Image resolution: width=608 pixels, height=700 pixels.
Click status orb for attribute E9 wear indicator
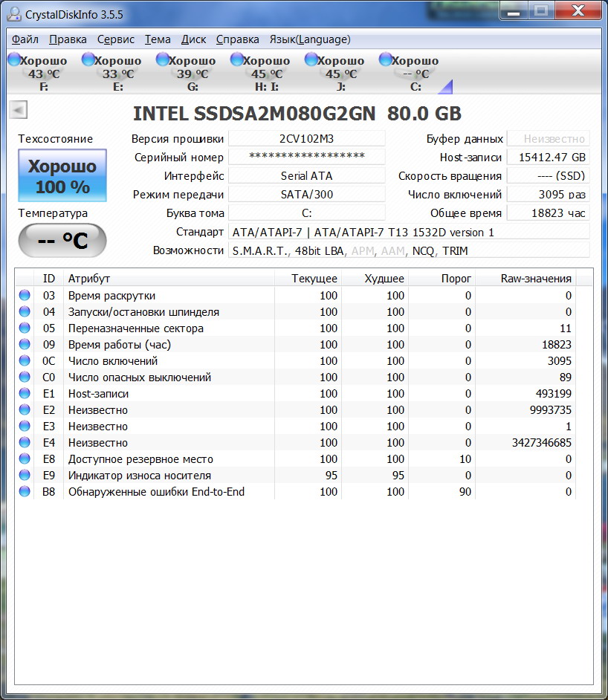(25, 476)
